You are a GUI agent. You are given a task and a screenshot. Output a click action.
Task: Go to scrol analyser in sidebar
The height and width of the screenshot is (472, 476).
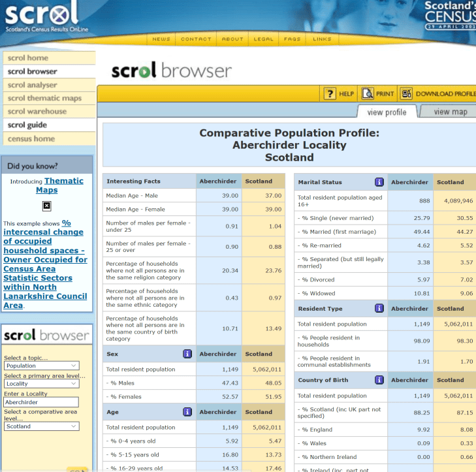33,85
